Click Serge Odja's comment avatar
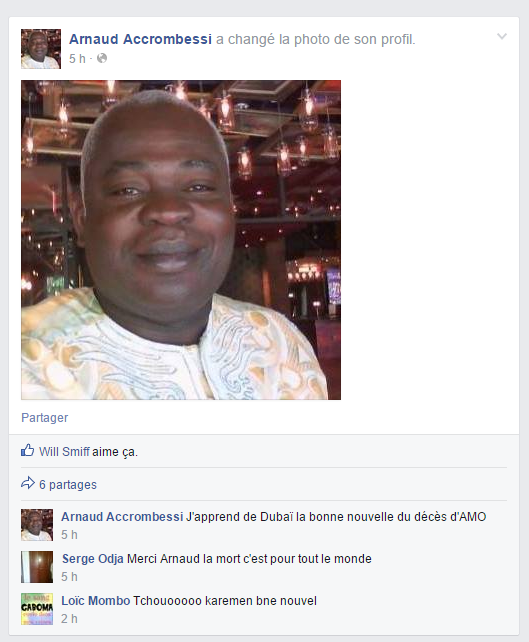 pyautogui.click(x=37, y=567)
